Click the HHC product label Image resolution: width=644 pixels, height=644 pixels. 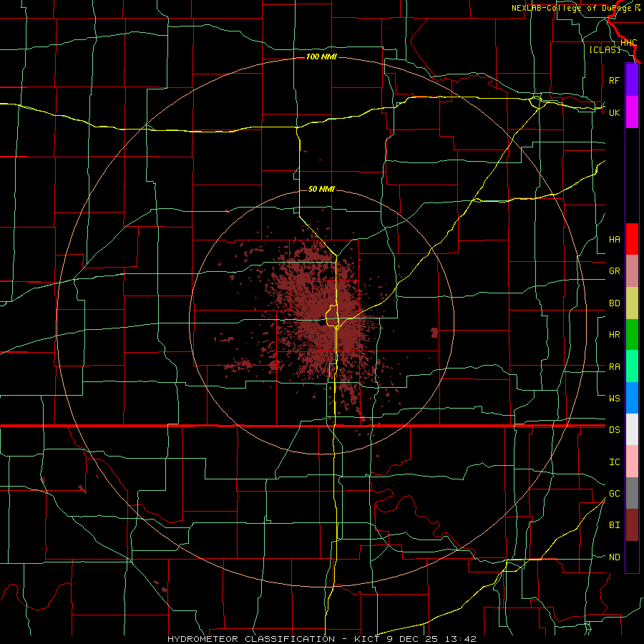coord(628,43)
